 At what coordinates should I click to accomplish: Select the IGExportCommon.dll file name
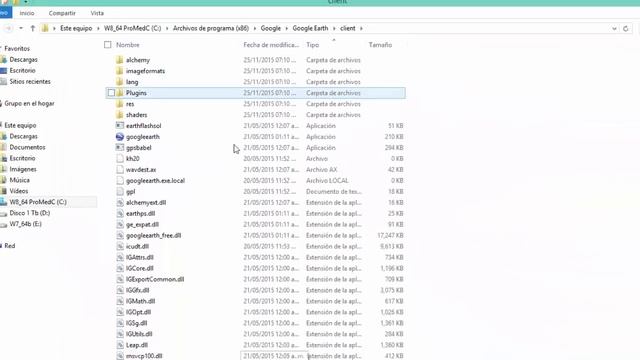[x=155, y=280]
